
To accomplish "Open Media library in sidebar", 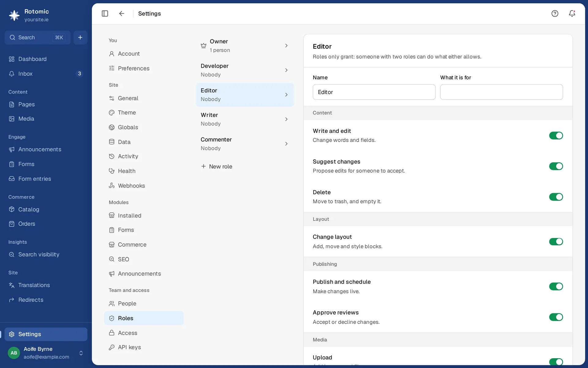I will pos(46,119).
